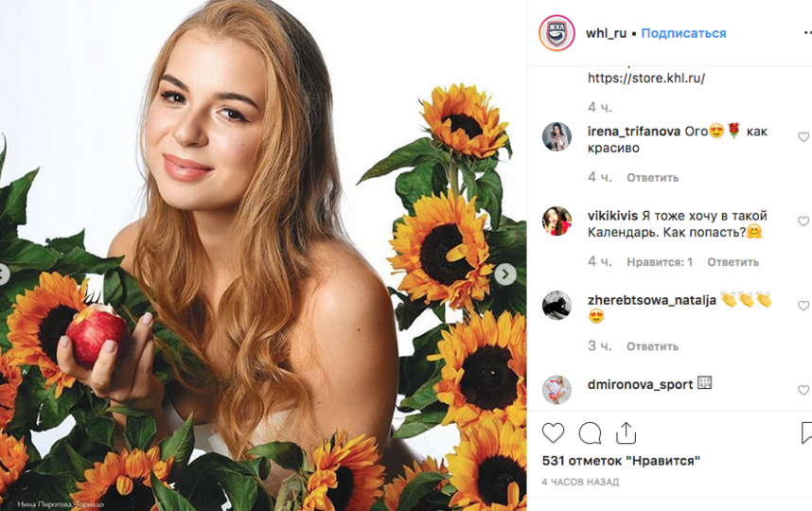Like the dmironova_sport comment
812x511 pixels.
(x=803, y=390)
